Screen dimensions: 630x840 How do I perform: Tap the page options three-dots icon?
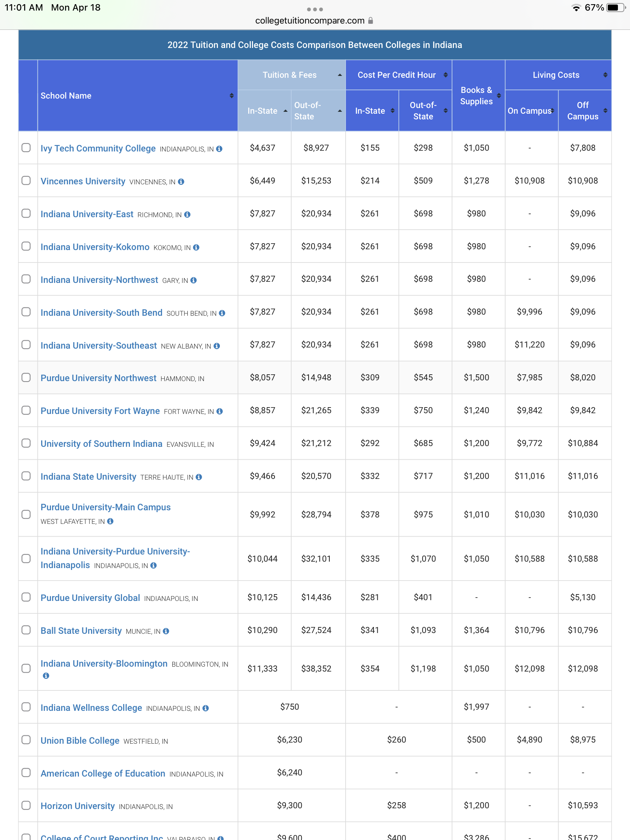[x=315, y=9]
